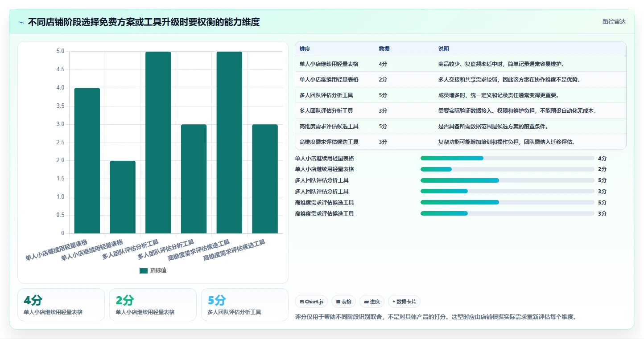Click the 4分 value next to its progress bar
Image resolution: width=644 pixels, height=339 pixels.
[602, 158]
